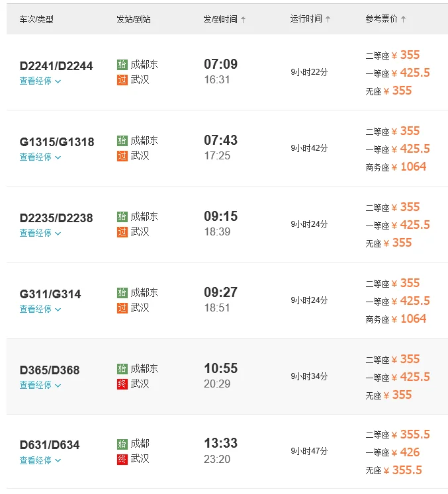Click the green 始 icon for D631/D634

tap(122, 444)
